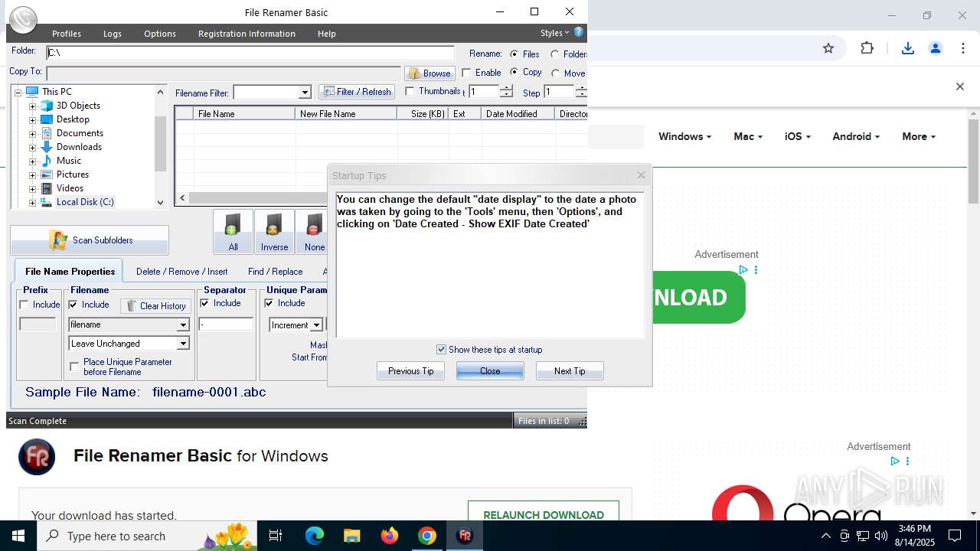
Task: Toggle Filename Include checkbox
Action: (73, 305)
